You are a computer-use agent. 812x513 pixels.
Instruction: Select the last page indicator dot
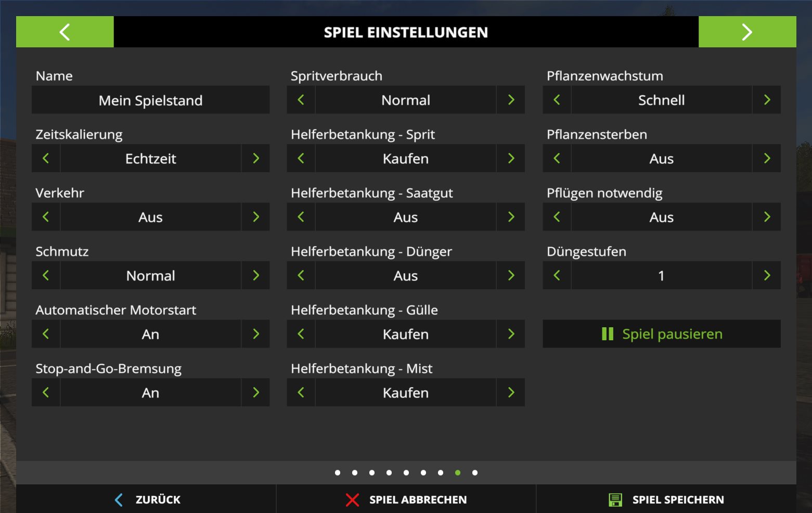[x=475, y=473]
